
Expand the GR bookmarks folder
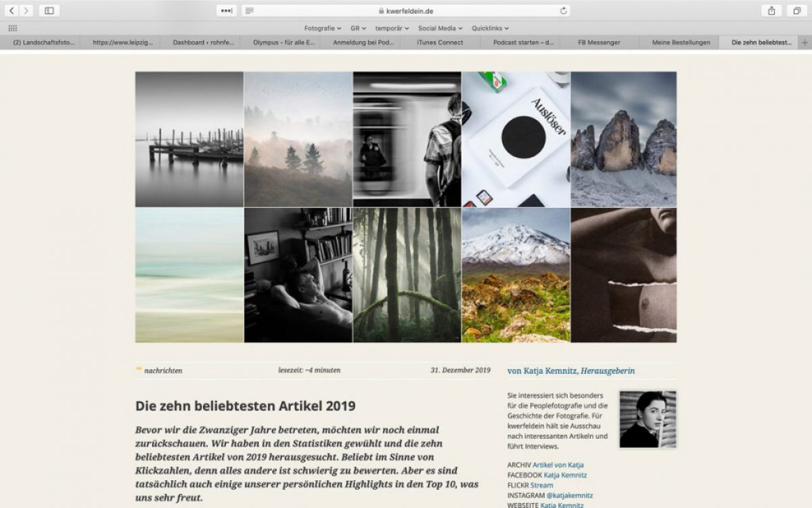(358, 28)
